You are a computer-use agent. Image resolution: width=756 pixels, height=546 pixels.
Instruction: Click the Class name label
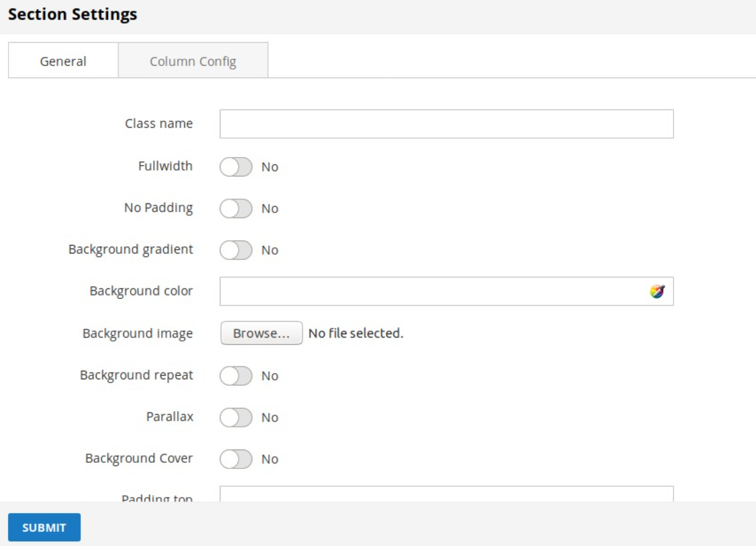(x=159, y=123)
